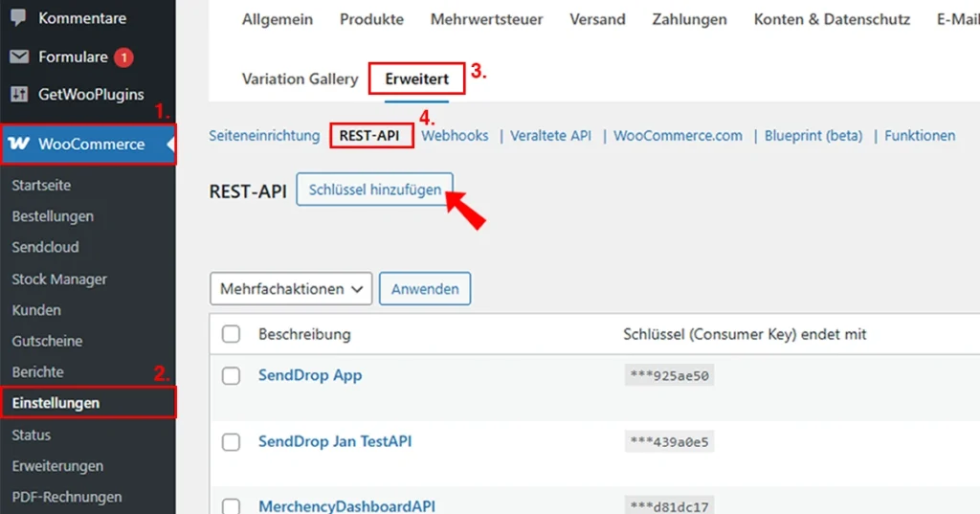Open Konten & Datenschutz tab
The width and height of the screenshot is (980, 514).
pos(832,19)
